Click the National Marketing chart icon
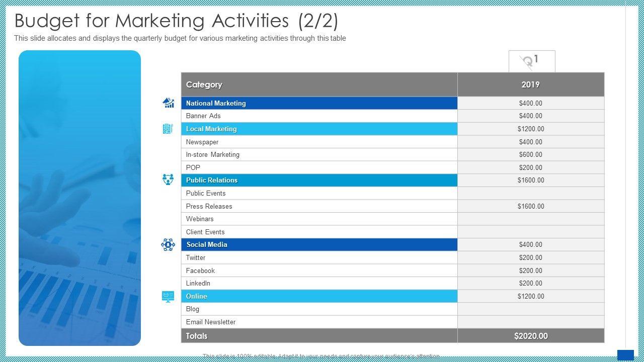This screenshot has width=644, height=362. (168, 103)
